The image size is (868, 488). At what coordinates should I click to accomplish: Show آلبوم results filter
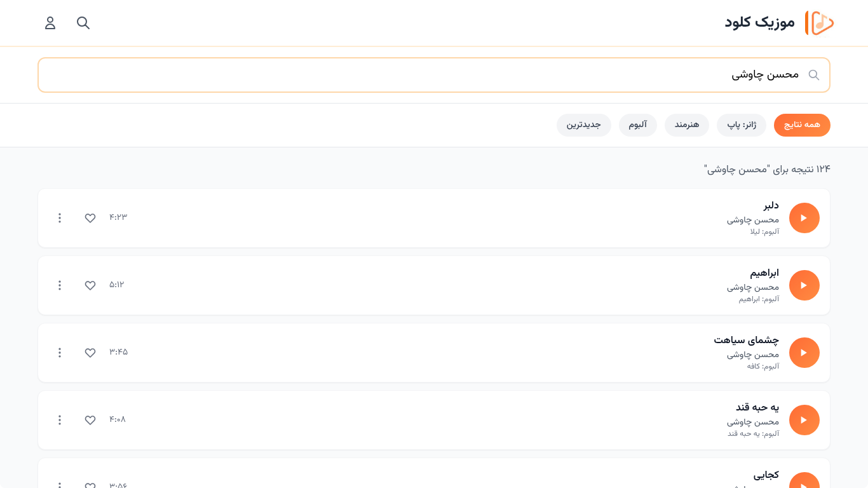coord(637,125)
